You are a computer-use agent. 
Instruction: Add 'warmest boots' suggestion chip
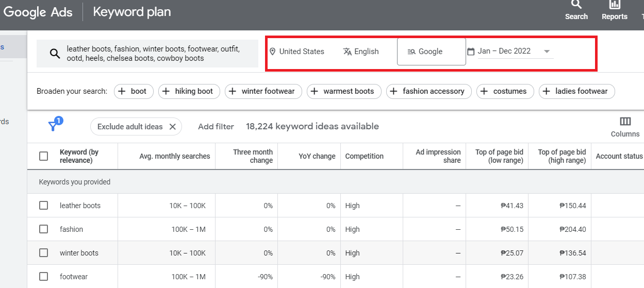tap(344, 91)
